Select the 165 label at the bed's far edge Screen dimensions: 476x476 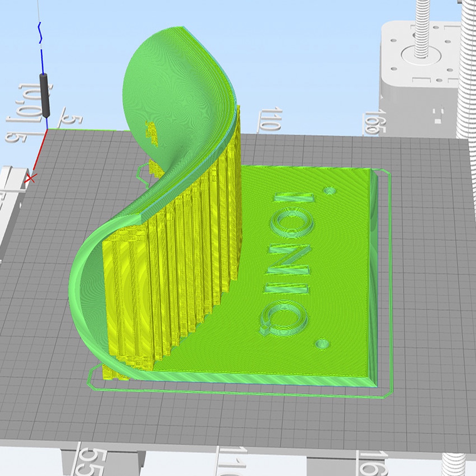373,123
